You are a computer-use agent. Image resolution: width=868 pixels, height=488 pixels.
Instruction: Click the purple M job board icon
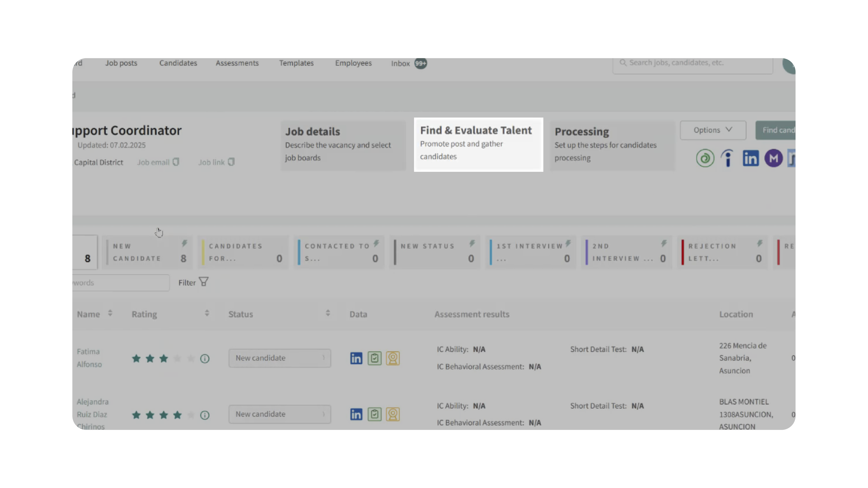coord(773,158)
